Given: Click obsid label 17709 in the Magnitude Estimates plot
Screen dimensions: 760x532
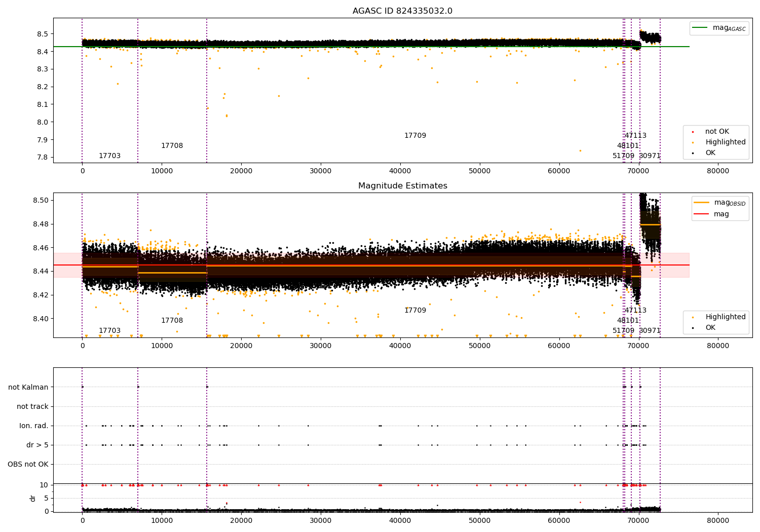Looking at the screenshot, I should point(415,311).
